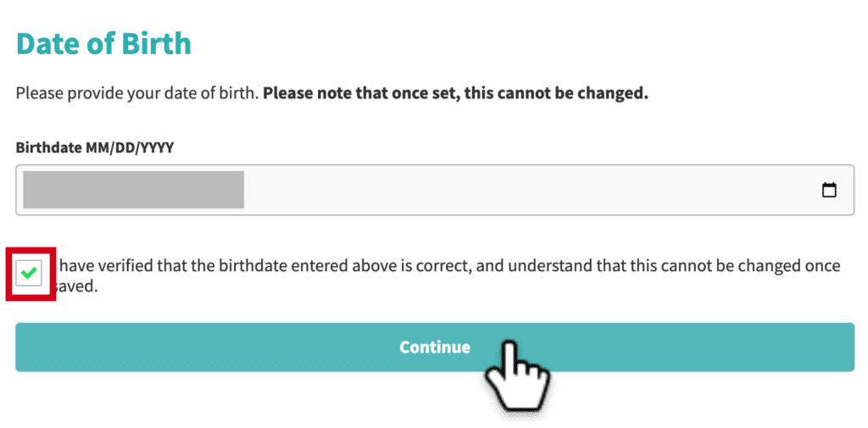
Task: Click 'Please provide your date of birth' text
Action: [137, 93]
